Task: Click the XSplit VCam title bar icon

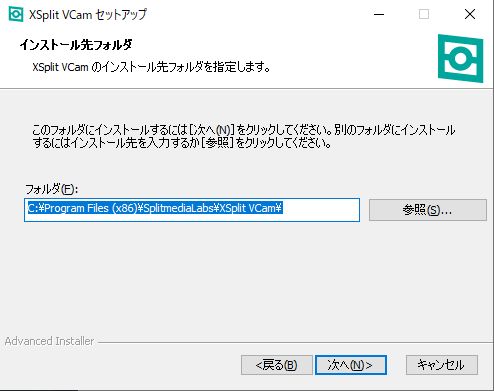Action: pyautogui.click(x=16, y=14)
